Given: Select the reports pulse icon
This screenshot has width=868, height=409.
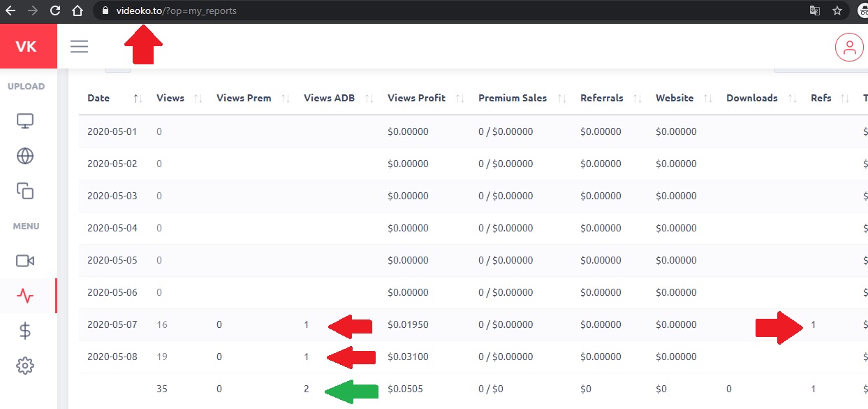Looking at the screenshot, I should point(25,296).
